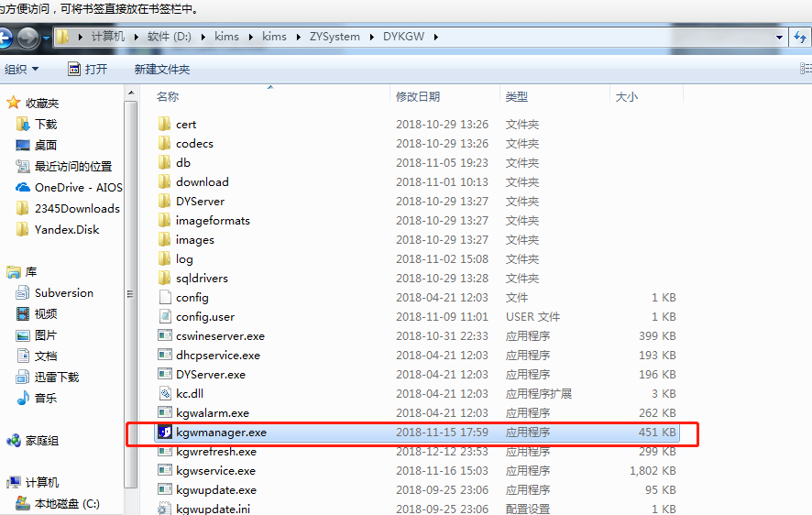Open the 视频 library
Screen dimensions: 812x515
click(x=46, y=313)
